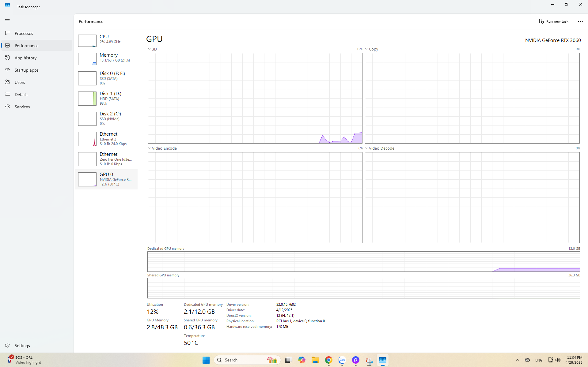Click the Run new task icon
Viewport: 588px width, 367px height.
(x=541, y=21)
